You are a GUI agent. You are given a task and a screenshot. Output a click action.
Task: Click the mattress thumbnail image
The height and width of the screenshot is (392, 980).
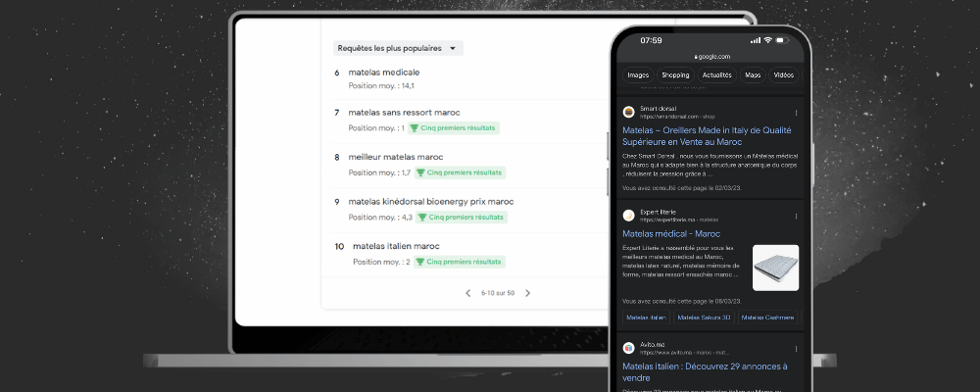pyautogui.click(x=775, y=268)
